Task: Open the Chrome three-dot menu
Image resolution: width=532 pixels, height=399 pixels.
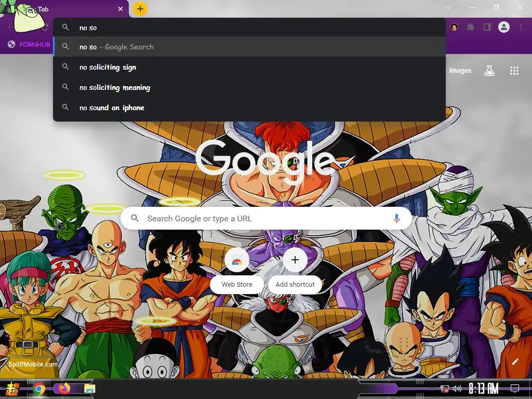Action: point(521,27)
